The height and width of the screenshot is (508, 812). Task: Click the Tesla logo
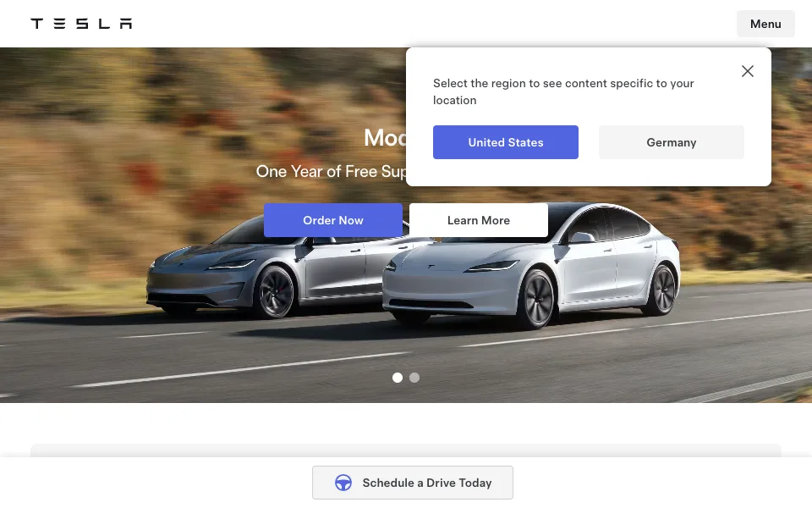point(81,24)
